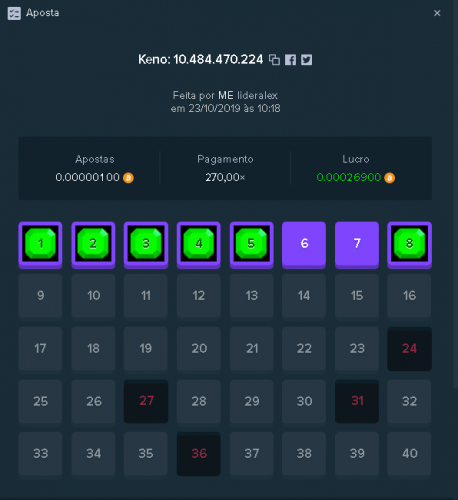This screenshot has height=500, width=458.
Task: Select green gem tile number 3
Action: [146, 245]
